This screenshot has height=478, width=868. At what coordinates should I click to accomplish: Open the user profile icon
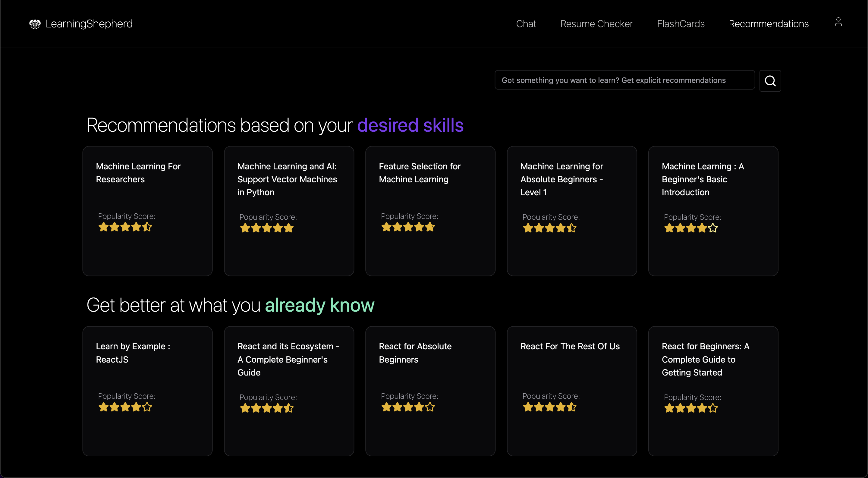(838, 22)
